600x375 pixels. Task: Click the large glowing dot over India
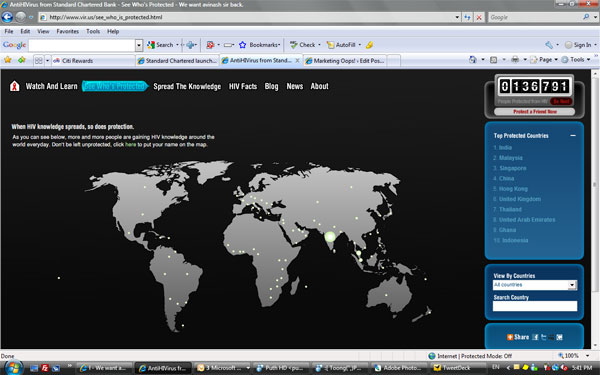330,236
